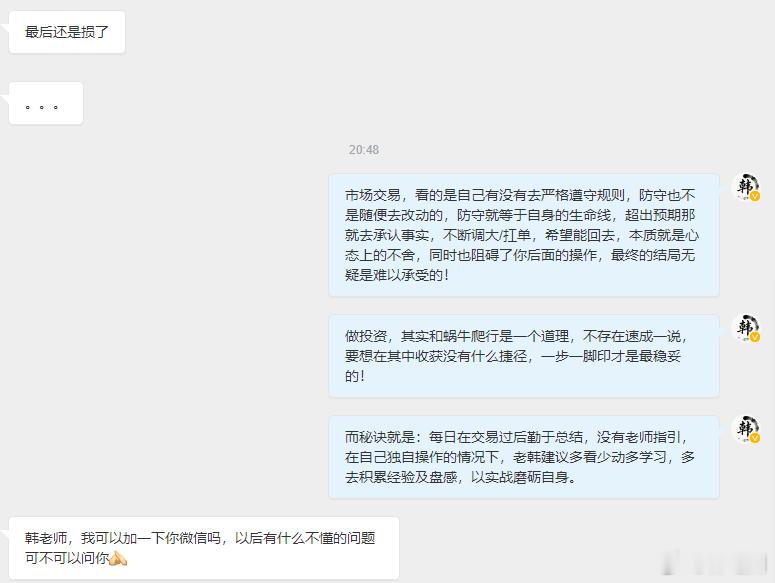Click the gold verified badge on the first 韩 avatar

(x=755, y=197)
